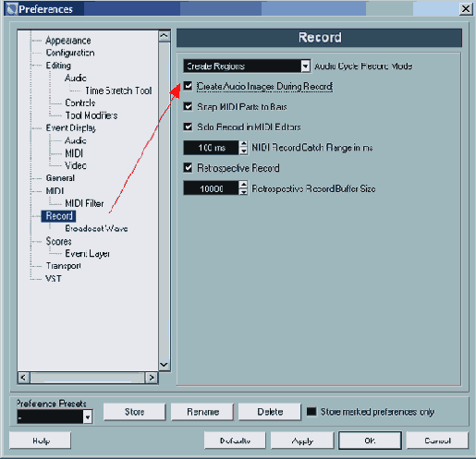This screenshot has height=459, width=476.
Task: Increase Retrospective Record Buffer Size
Action: coord(243,185)
